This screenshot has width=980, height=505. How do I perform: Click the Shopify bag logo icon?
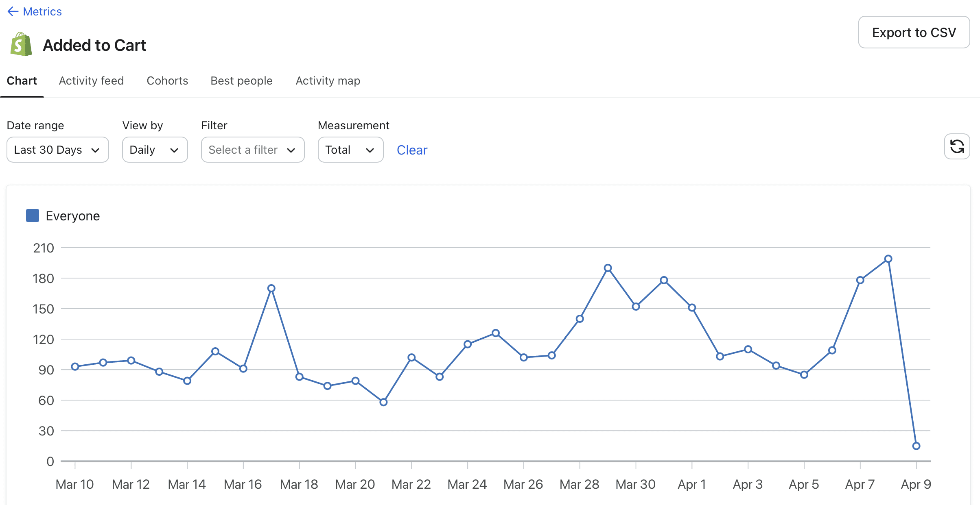point(21,44)
